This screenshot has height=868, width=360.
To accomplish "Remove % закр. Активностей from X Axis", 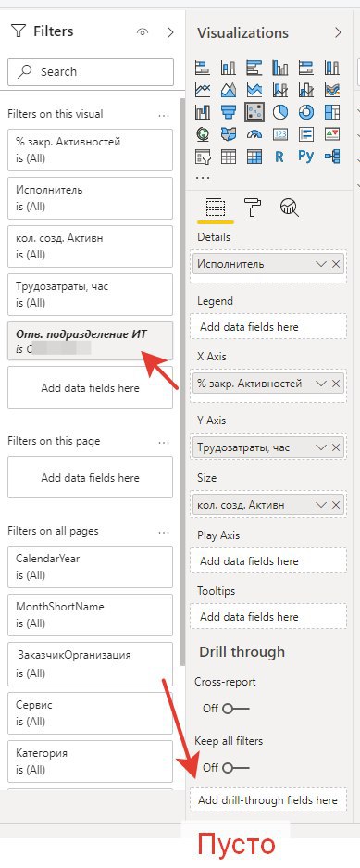I will point(336,384).
